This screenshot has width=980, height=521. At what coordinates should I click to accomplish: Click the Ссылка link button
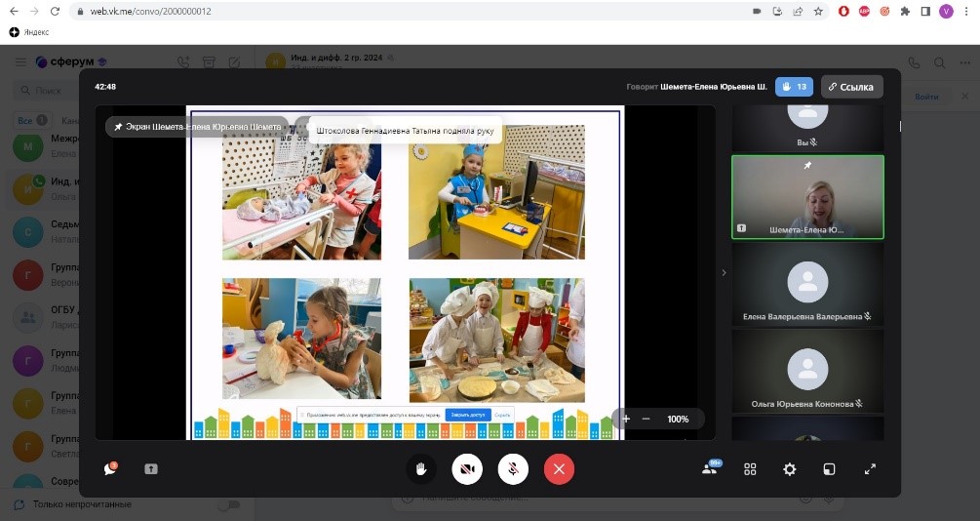point(852,87)
